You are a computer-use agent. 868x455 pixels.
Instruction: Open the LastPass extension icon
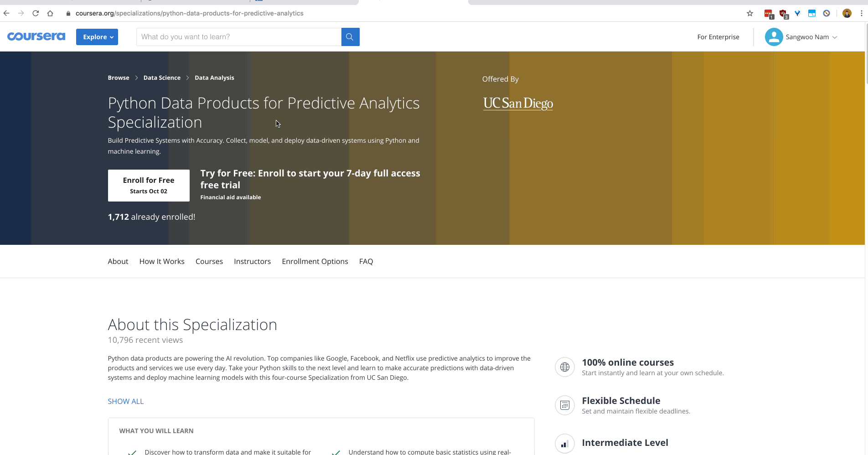(769, 14)
